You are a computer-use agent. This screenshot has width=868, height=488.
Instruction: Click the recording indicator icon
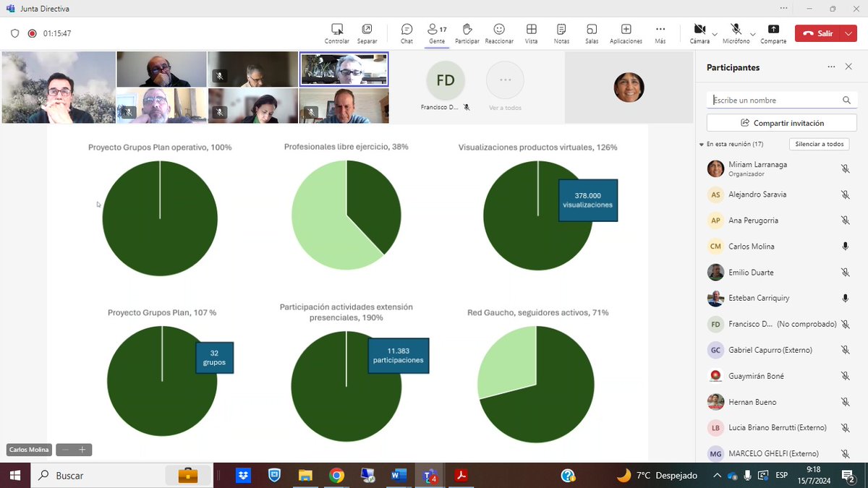click(32, 33)
